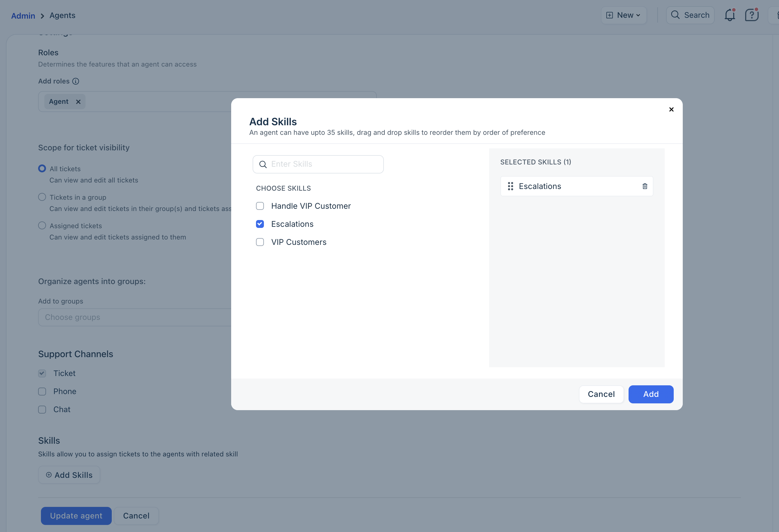Image resolution: width=779 pixels, height=532 pixels.
Task: Click the search magnifier icon in header
Action: pos(675,15)
